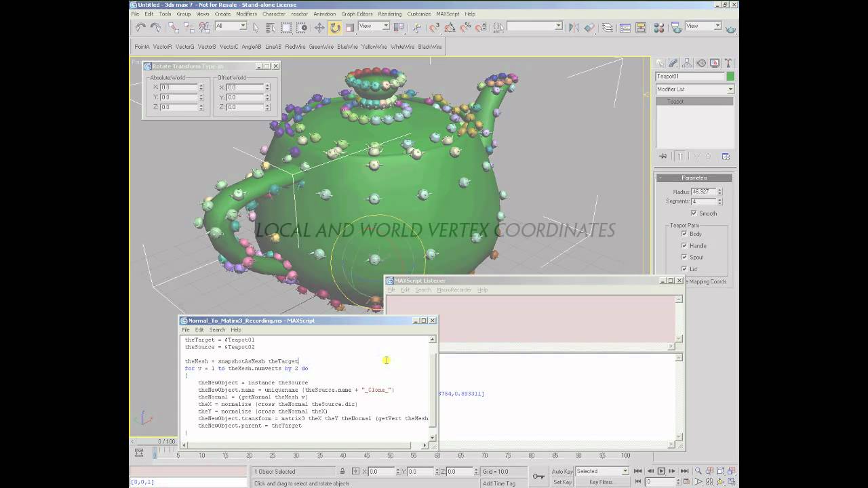Toggle the Selection Lock padlock icon

pyautogui.click(x=342, y=471)
